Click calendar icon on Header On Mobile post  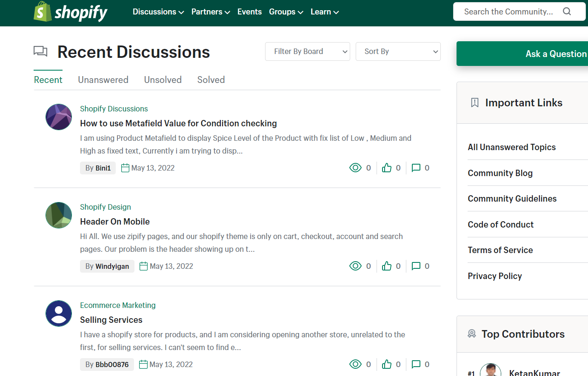pos(143,266)
